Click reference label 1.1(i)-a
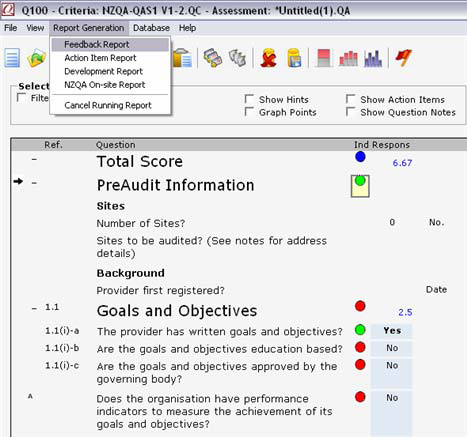The image size is (467, 437). (62, 331)
